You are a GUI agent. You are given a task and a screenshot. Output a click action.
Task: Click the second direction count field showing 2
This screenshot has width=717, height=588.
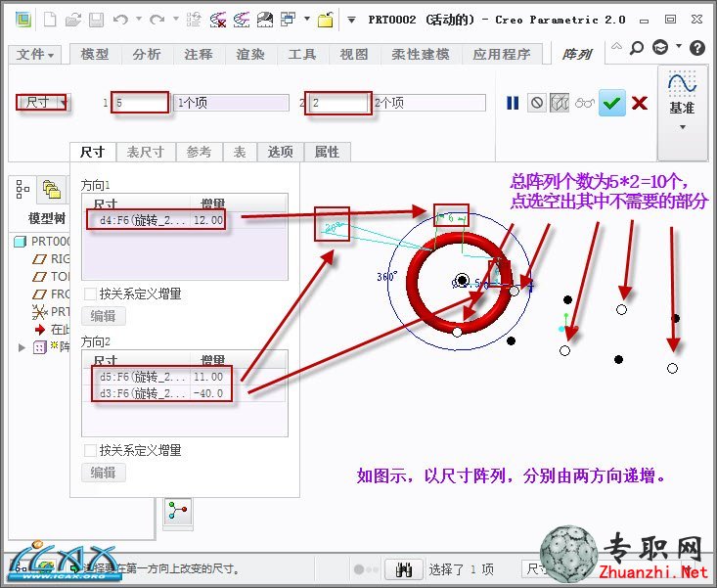[337, 103]
